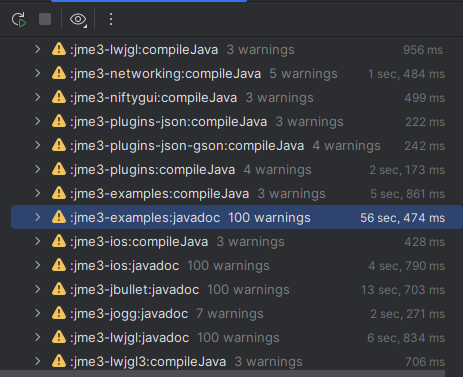Expand the :jme3-lwjgl:javadoc node
The height and width of the screenshot is (377, 463).
(x=38, y=338)
